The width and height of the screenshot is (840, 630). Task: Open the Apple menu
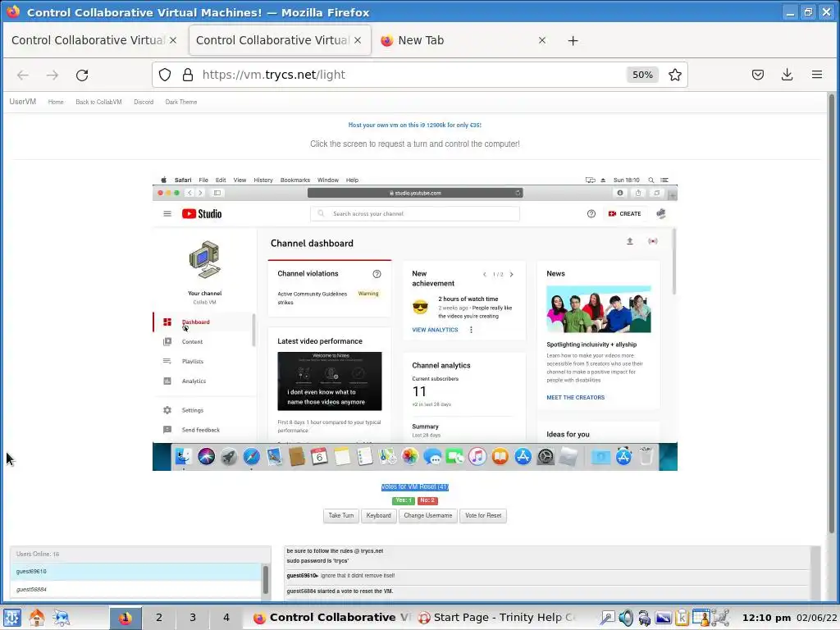coord(163,180)
